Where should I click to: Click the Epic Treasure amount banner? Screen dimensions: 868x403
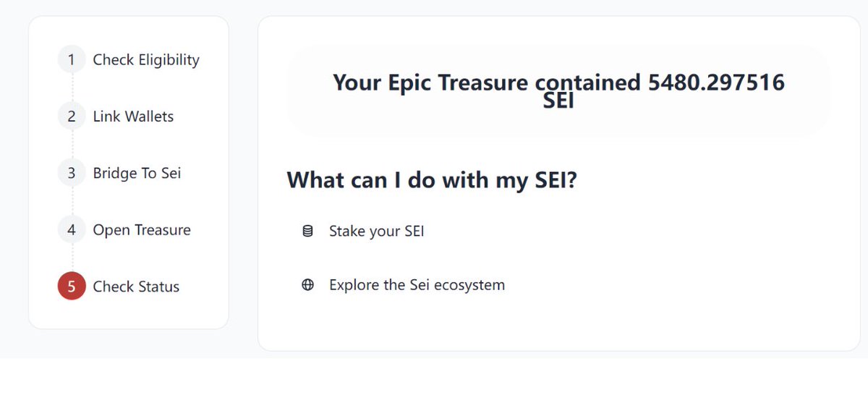tap(558, 90)
